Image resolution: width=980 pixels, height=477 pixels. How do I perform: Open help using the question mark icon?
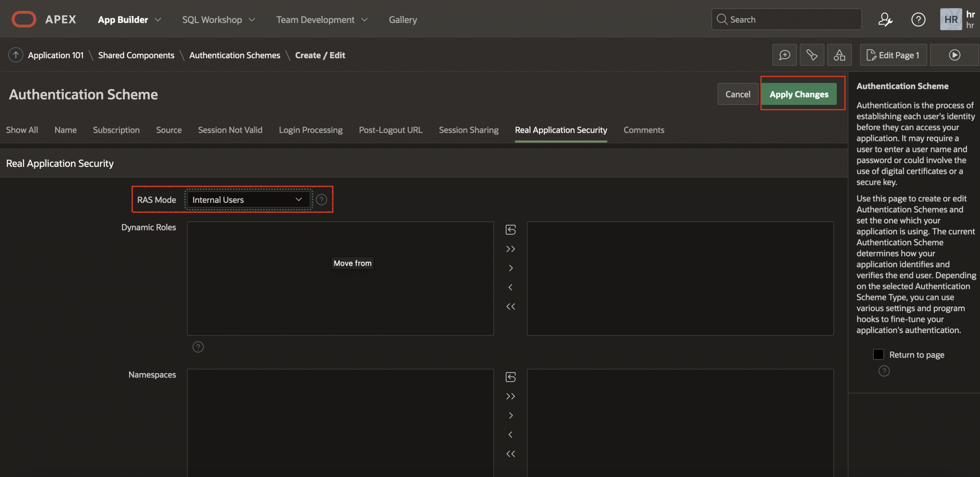(918, 19)
